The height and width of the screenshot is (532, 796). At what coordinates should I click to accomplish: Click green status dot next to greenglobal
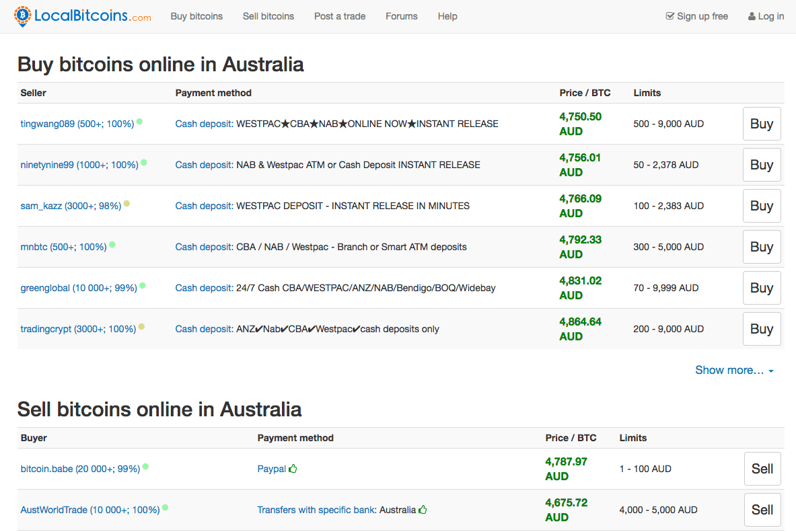point(142,286)
